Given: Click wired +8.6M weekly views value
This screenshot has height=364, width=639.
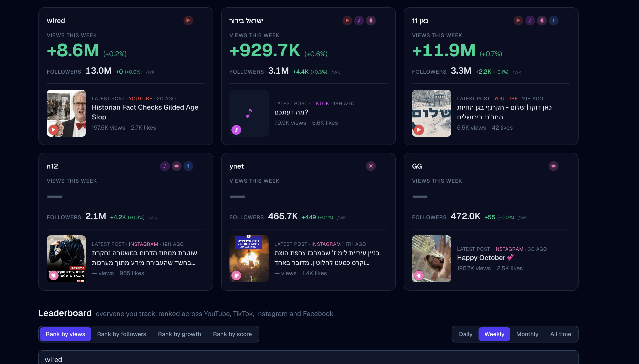Looking at the screenshot, I should point(73,50).
